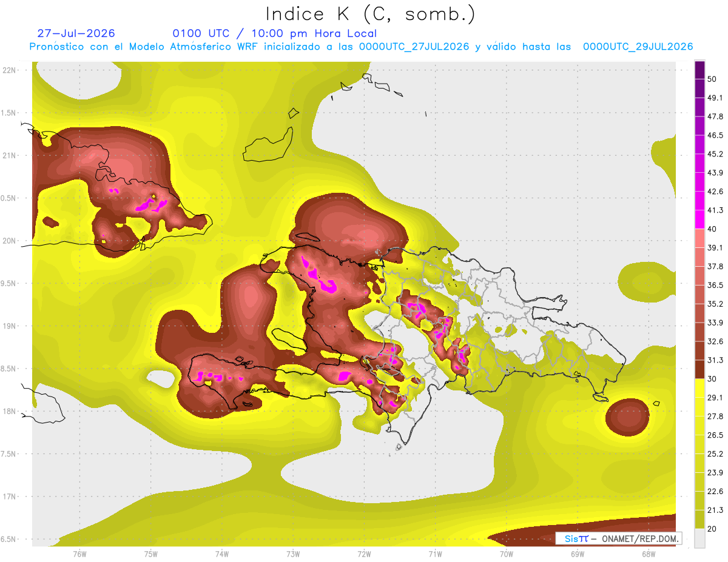Screen dimensions: 728x562
Task: Click the 68W longitude label
Action: click(x=648, y=554)
